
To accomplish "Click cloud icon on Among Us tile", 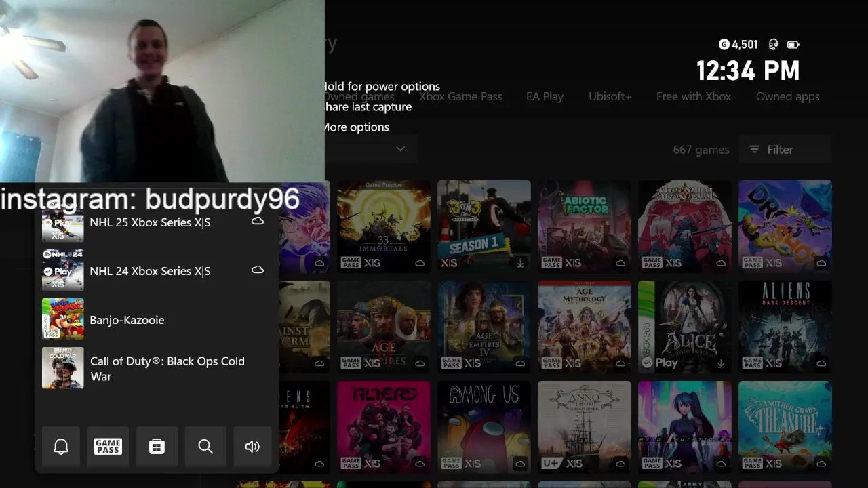I will 520,464.
